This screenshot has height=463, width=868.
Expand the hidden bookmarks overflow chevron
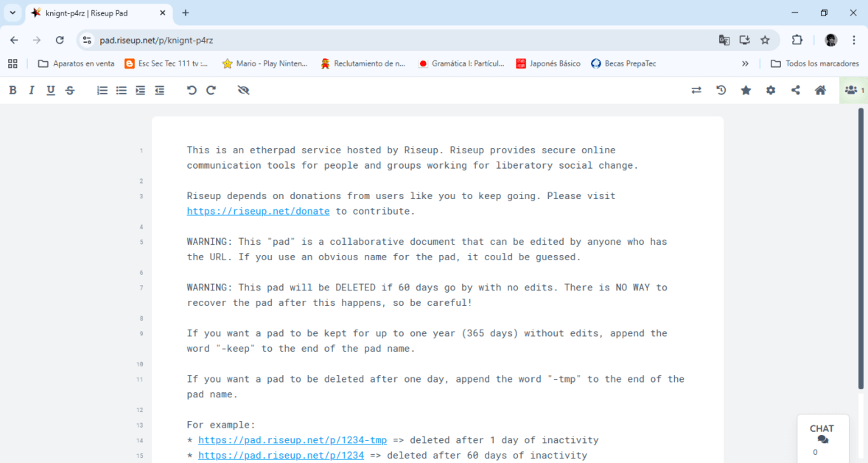(x=745, y=63)
